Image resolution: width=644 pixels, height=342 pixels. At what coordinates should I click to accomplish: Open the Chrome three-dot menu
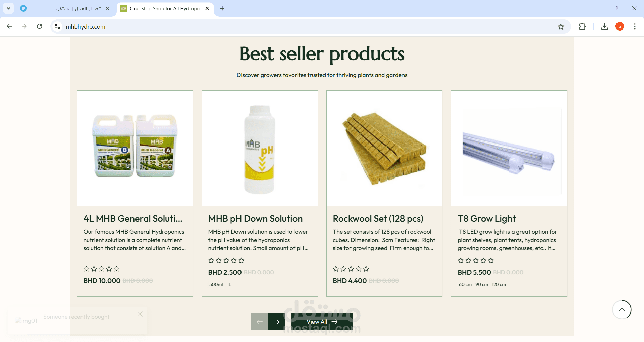point(635,26)
